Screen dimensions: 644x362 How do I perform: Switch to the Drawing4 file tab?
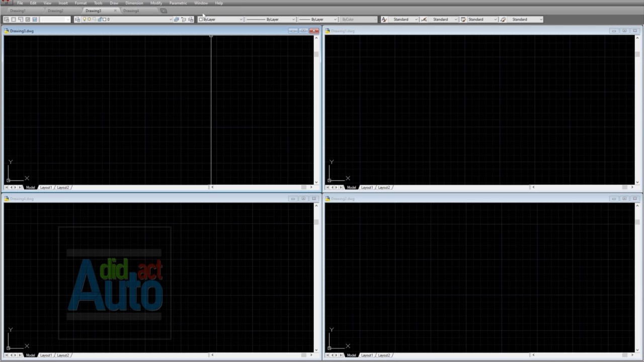pyautogui.click(x=131, y=11)
